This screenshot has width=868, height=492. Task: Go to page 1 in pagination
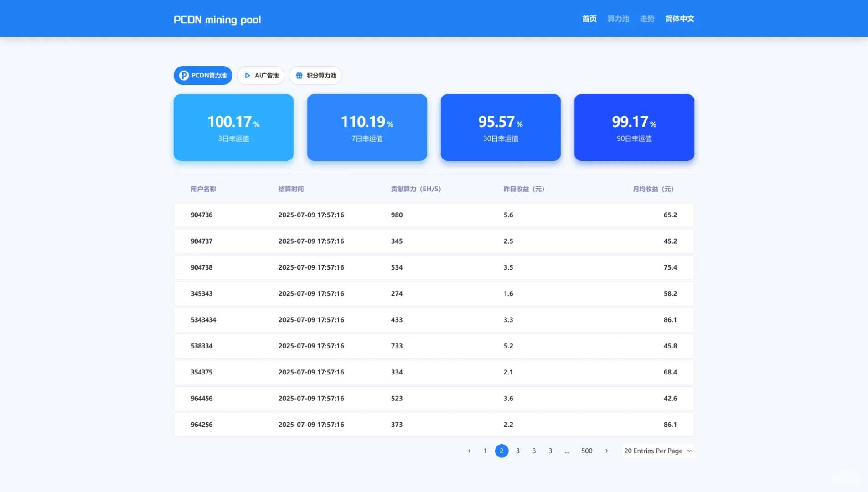pyautogui.click(x=485, y=451)
